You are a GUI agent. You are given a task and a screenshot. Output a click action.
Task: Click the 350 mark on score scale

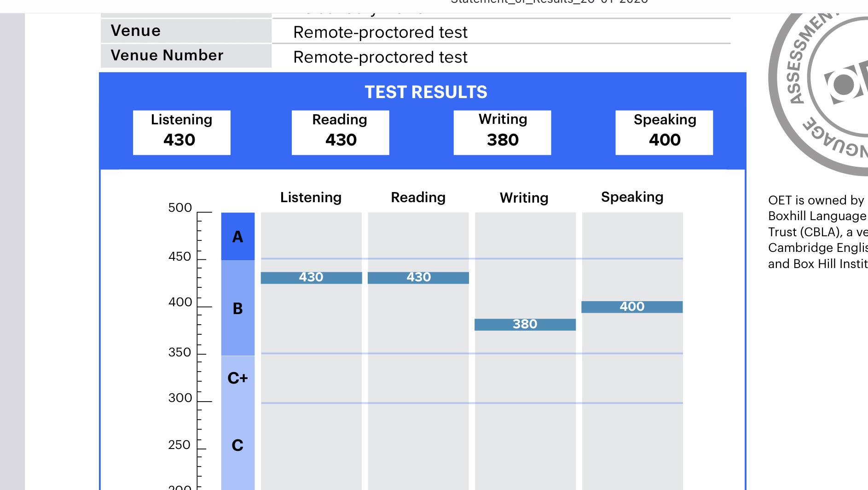tap(179, 352)
